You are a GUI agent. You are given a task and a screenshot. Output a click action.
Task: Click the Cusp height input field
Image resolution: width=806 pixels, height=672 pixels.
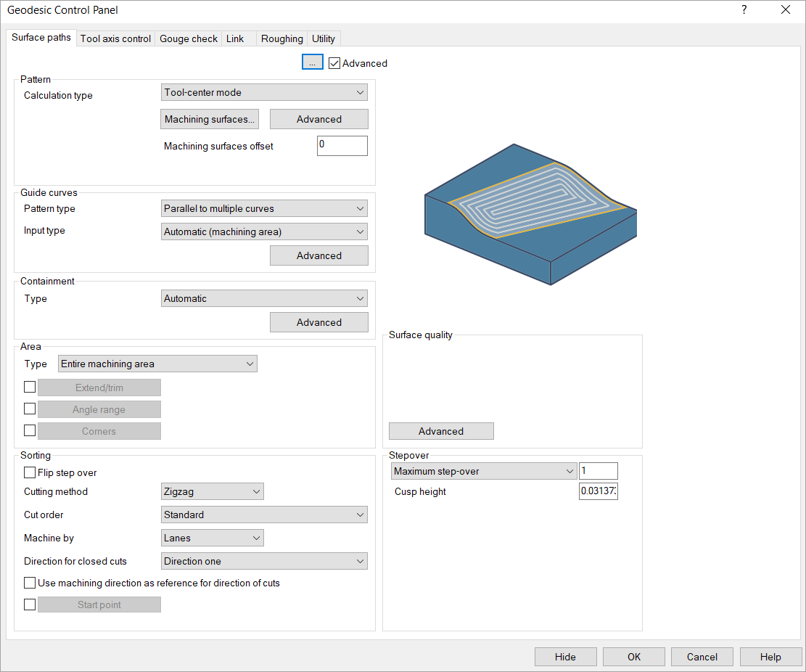(598, 492)
